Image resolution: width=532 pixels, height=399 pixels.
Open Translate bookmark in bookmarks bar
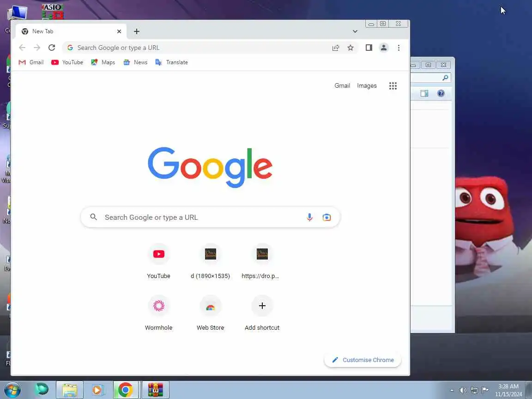pos(171,62)
